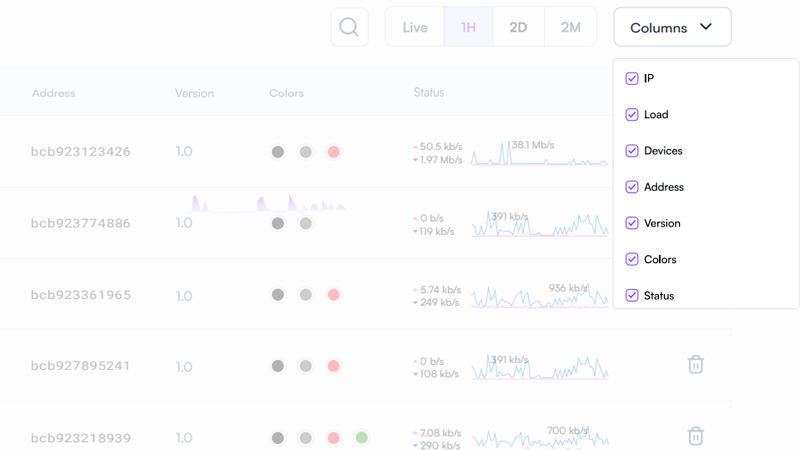Uncheck the IP column checkbox
The height and width of the screenshot is (450, 800).
pyautogui.click(x=632, y=79)
